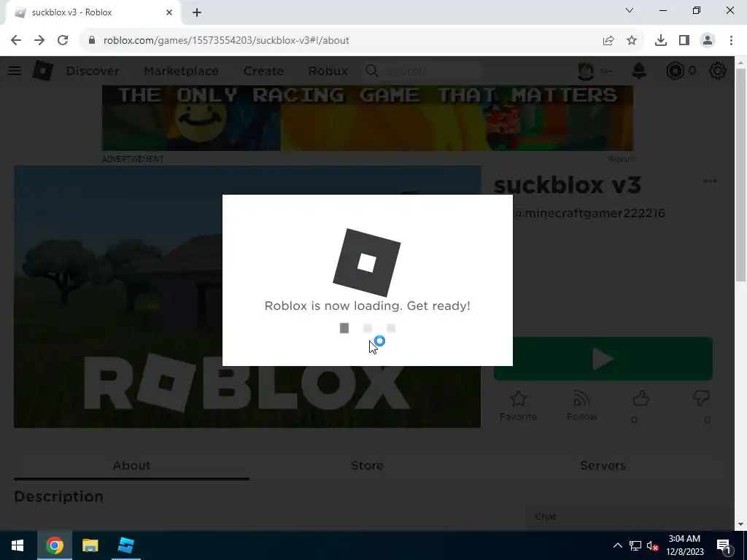Click the game thumbnail image
Image resolution: width=747 pixels, height=560 pixels.
[x=247, y=296]
